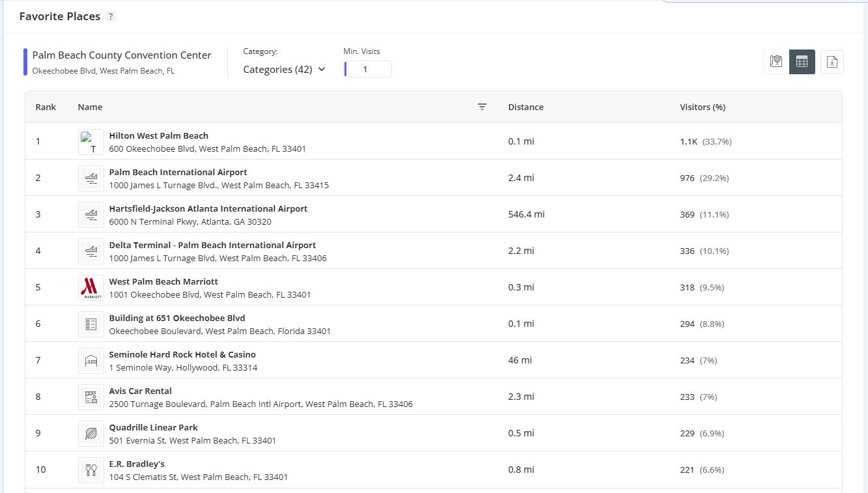The width and height of the screenshot is (868, 493).
Task: Expand the Categories (42) dropdown
Action: click(285, 70)
